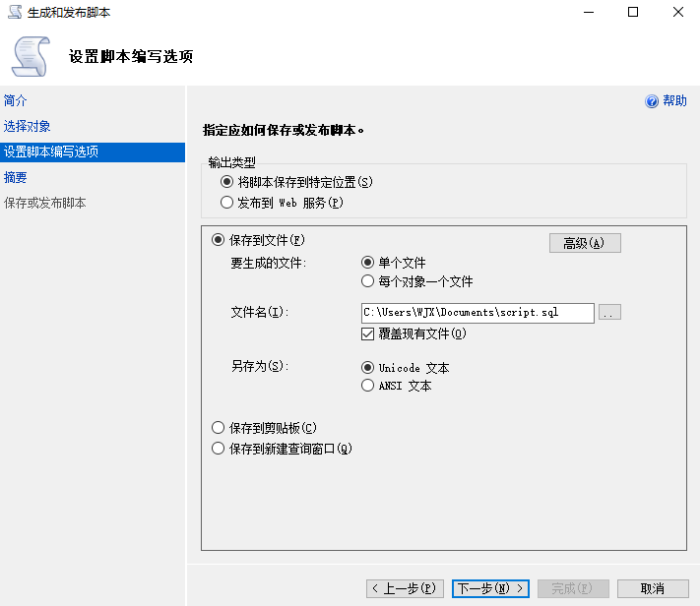Click the scroll script icon in title bar
Image resolution: width=700 pixels, height=606 pixels.
point(15,12)
